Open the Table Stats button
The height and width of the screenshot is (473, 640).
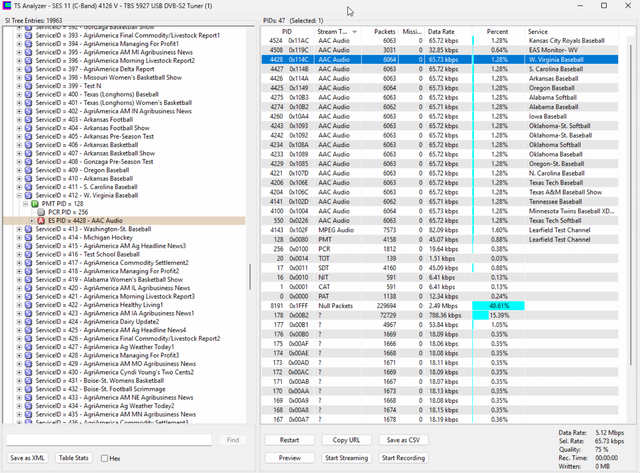(73, 458)
